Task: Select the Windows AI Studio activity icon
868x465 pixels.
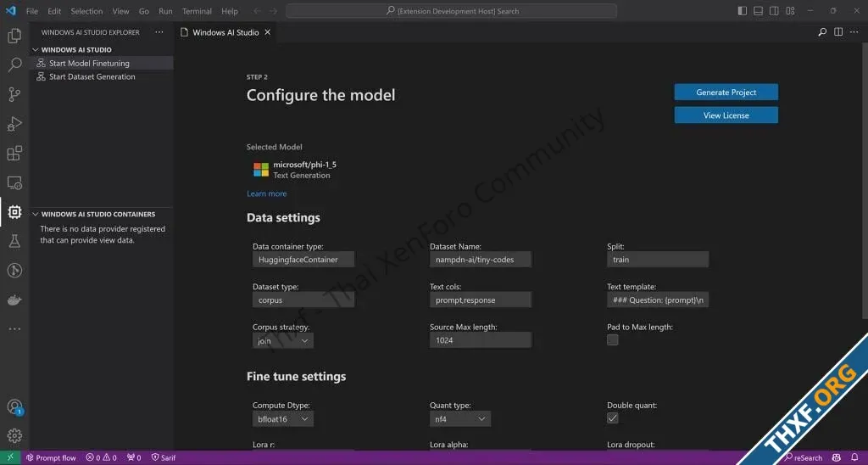Action: click(x=14, y=212)
